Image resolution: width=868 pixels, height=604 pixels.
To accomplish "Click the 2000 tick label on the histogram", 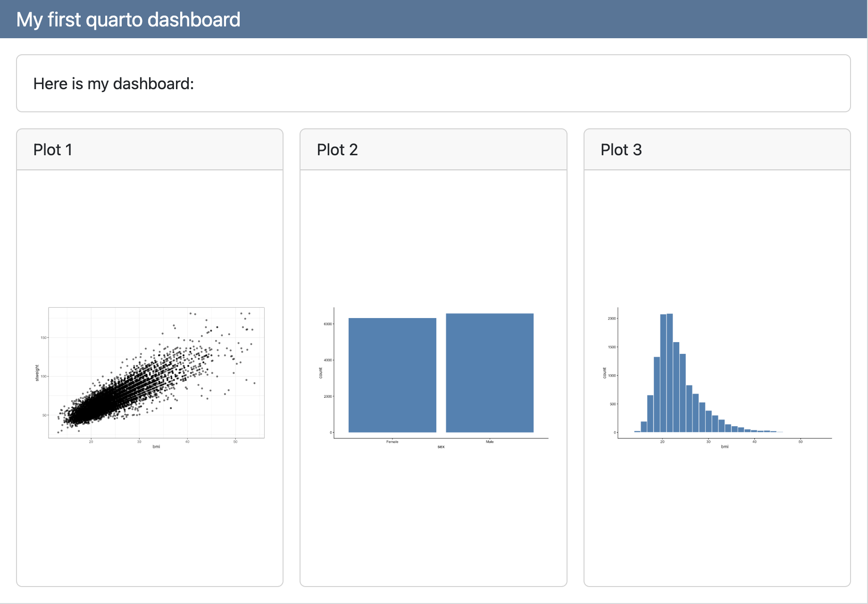I will (611, 319).
